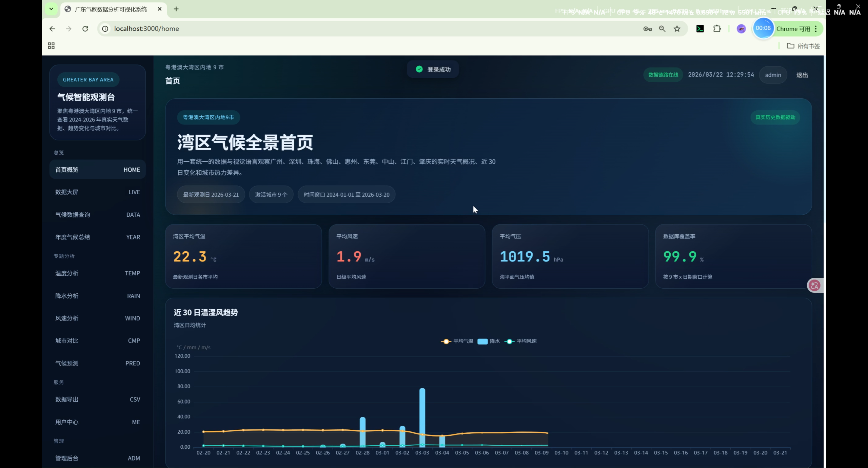Screen dimensions: 868x468
Task: Open the password key icon
Action: (x=647, y=29)
